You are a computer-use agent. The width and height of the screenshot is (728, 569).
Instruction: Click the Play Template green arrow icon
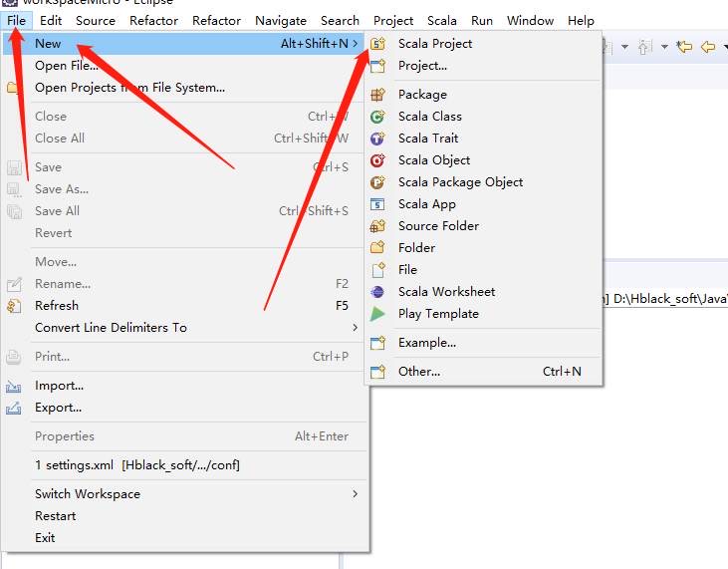(x=377, y=314)
